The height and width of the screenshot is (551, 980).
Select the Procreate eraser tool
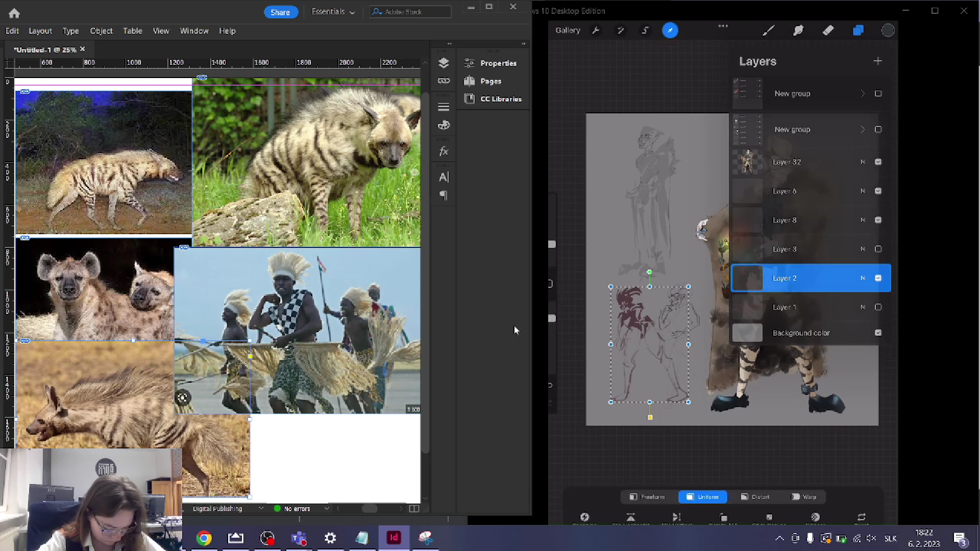click(x=828, y=31)
